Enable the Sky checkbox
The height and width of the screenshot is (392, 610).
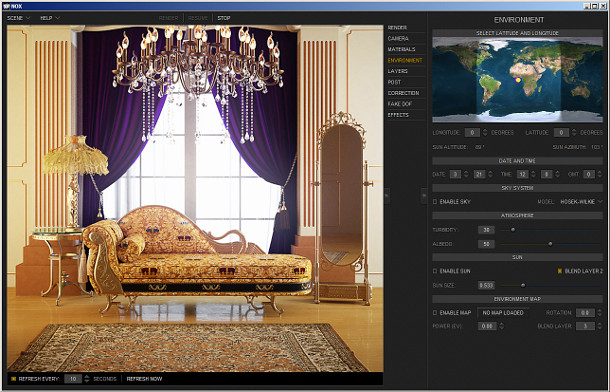tap(435, 202)
